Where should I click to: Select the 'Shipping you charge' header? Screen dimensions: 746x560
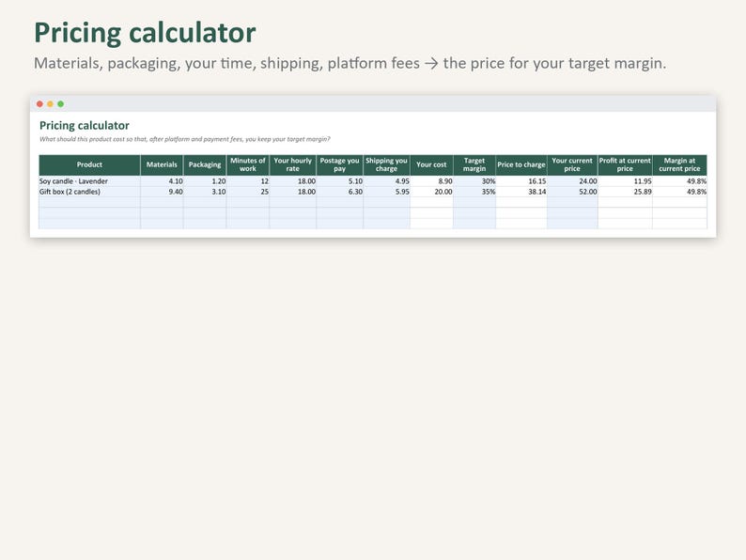386,164
